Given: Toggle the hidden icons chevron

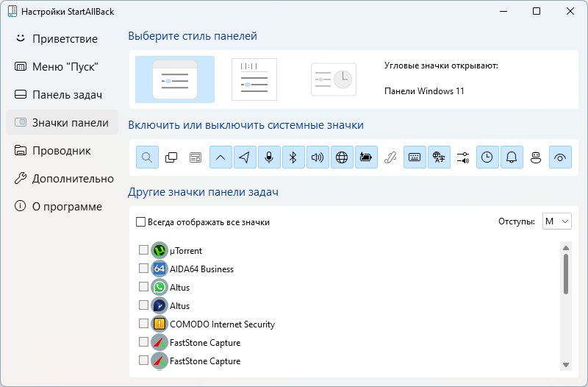Looking at the screenshot, I should [220, 157].
